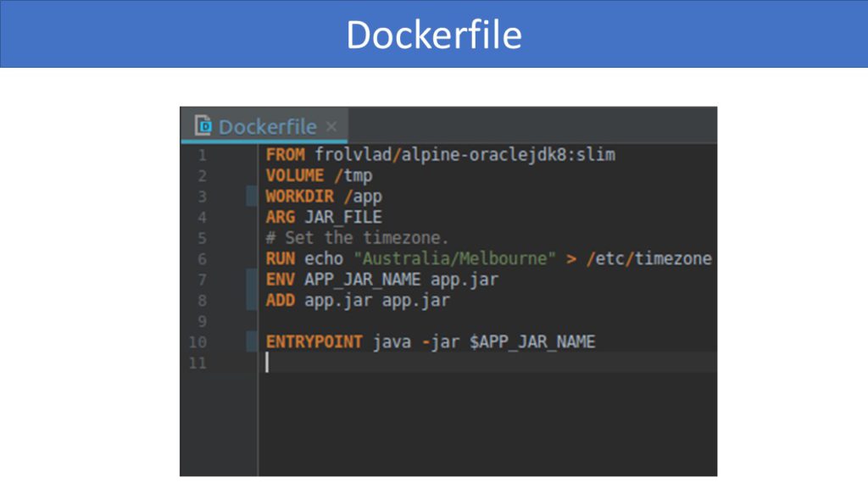Click line number 1 in the gutter
Viewport: 868px width, 488px height.
click(x=202, y=156)
